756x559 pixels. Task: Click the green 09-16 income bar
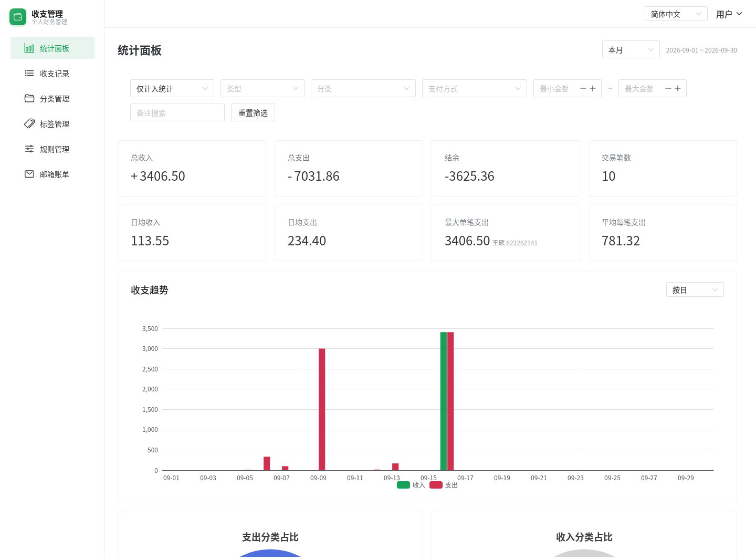pyautogui.click(x=444, y=401)
